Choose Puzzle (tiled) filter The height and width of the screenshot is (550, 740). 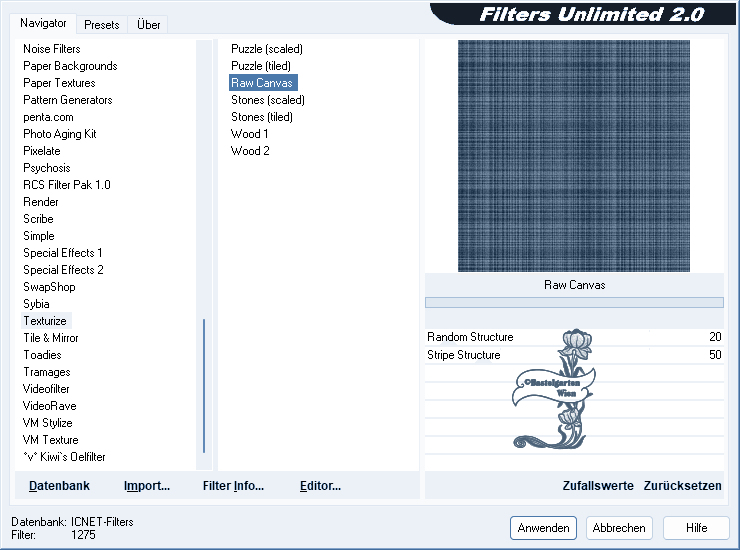click(x=261, y=66)
